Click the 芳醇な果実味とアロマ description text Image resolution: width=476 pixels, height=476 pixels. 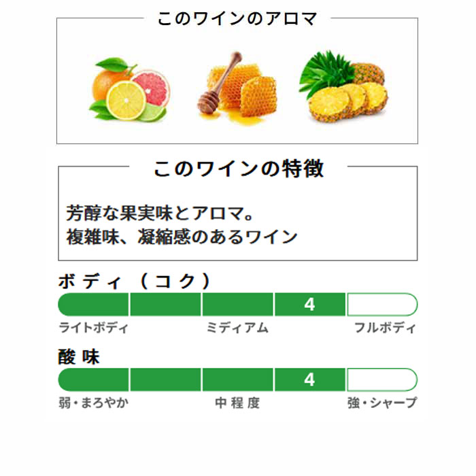click(160, 213)
